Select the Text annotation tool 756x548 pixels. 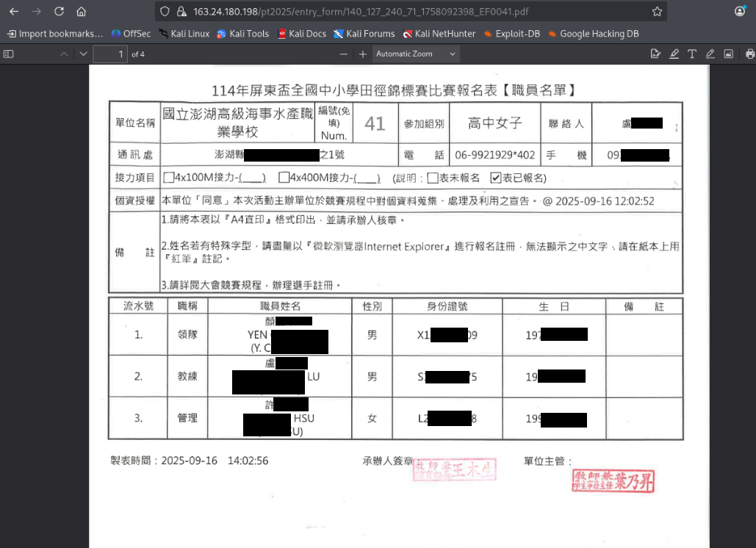point(692,54)
